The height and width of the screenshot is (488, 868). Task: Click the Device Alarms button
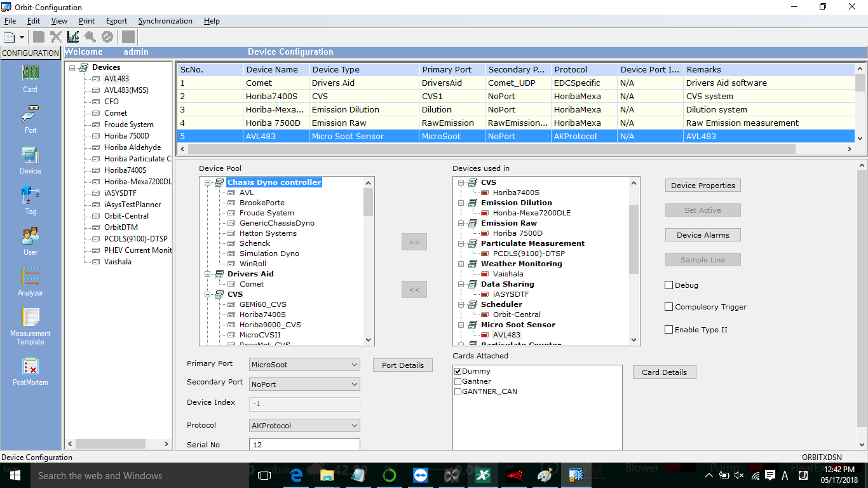pyautogui.click(x=703, y=235)
